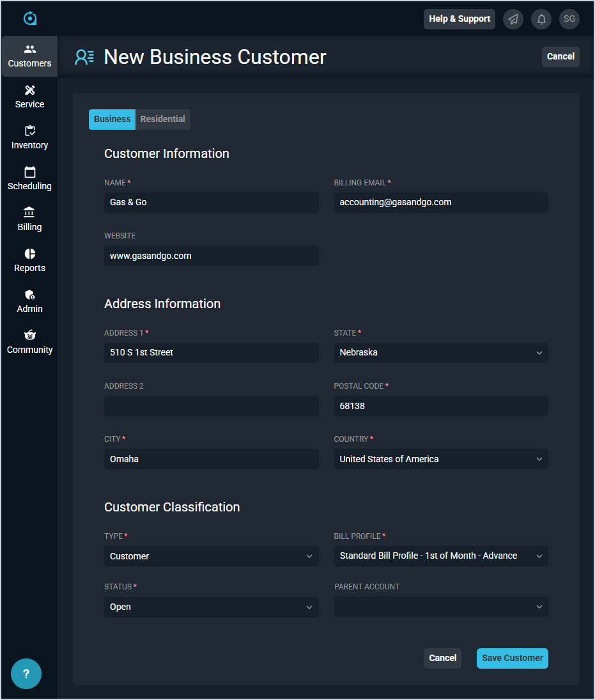
Task: Click the empty Address 2 field
Action: [x=211, y=406]
